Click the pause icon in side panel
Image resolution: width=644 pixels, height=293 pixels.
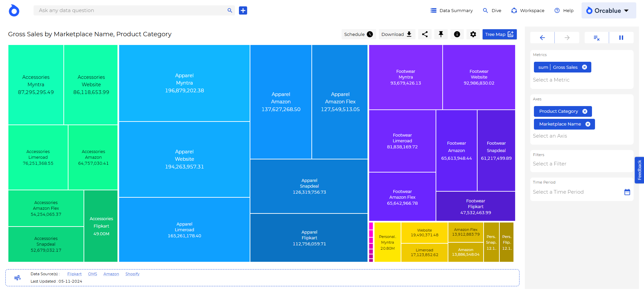click(x=621, y=38)
